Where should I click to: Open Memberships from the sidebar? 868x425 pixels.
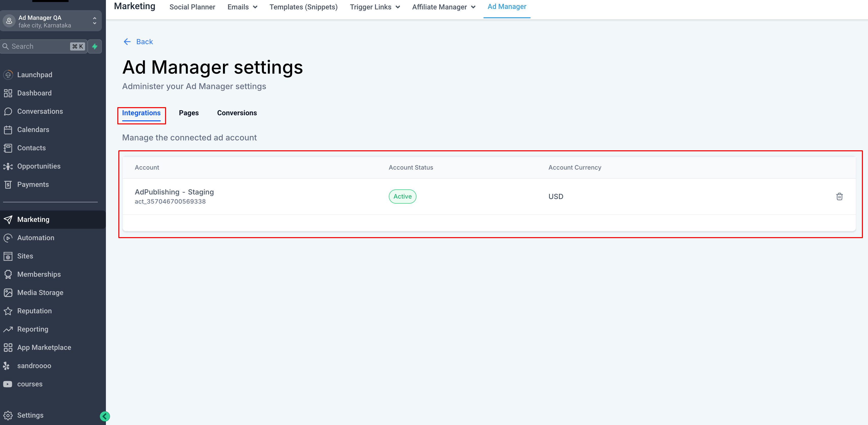click(x=39, y=274)
